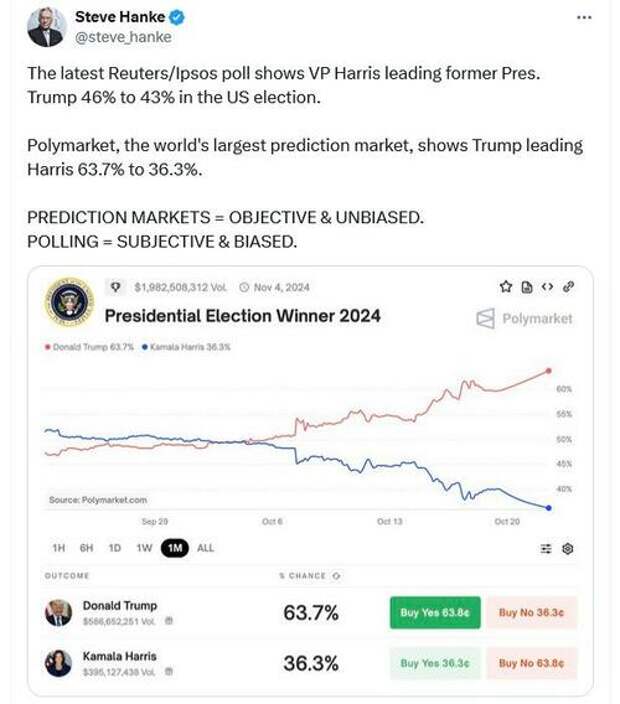Click the red Trump line endpoint
This screenshot has width=620, height=704.
549,369
